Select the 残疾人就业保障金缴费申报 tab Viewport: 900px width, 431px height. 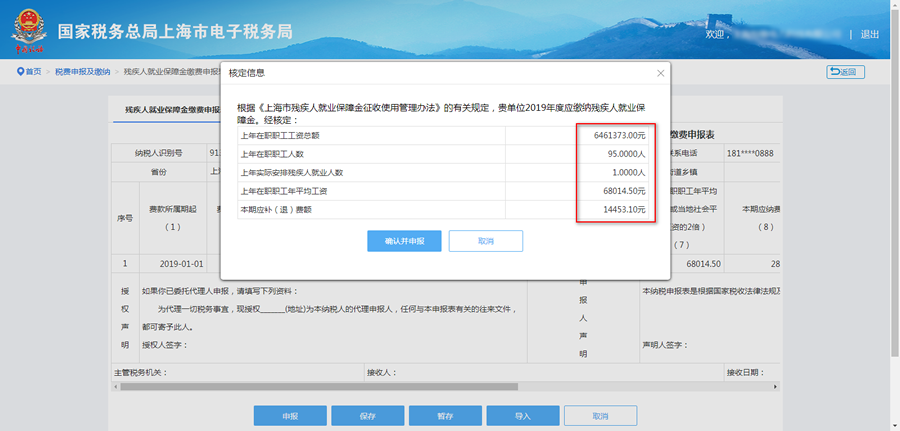pyautogui.click(x=170, y=109)
